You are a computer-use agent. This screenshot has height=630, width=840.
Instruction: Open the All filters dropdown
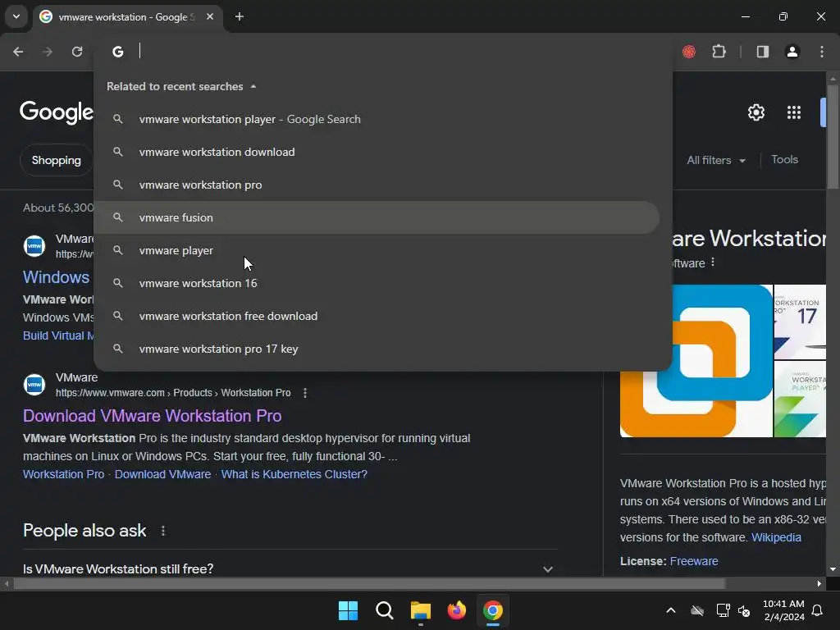pyautogui.click(x=716, y=160)
